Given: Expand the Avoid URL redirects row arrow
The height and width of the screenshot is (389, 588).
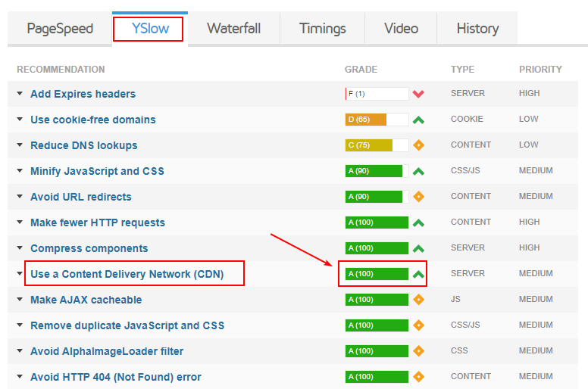Looking at the screenshot, I should (x=20, y=197).
